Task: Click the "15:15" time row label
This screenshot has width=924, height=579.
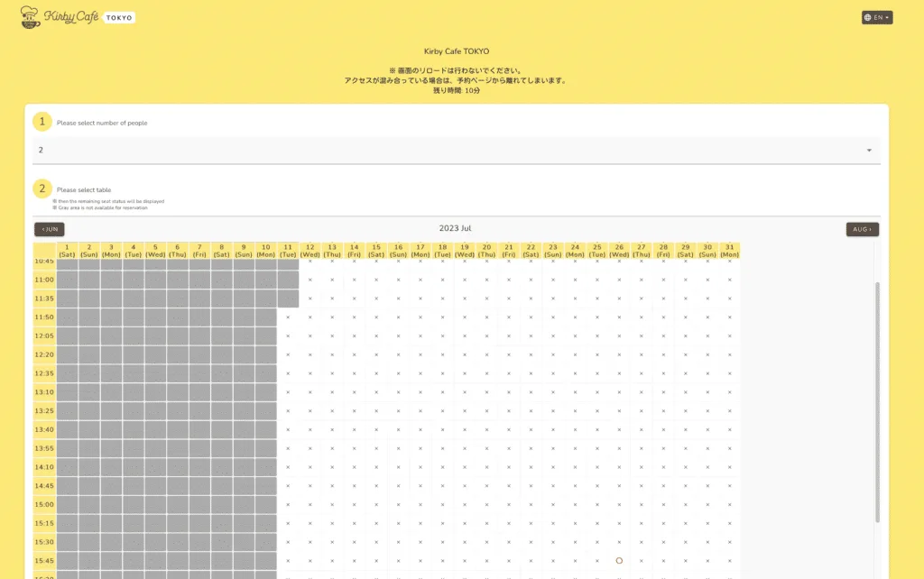Action: [x=44, y=523]
